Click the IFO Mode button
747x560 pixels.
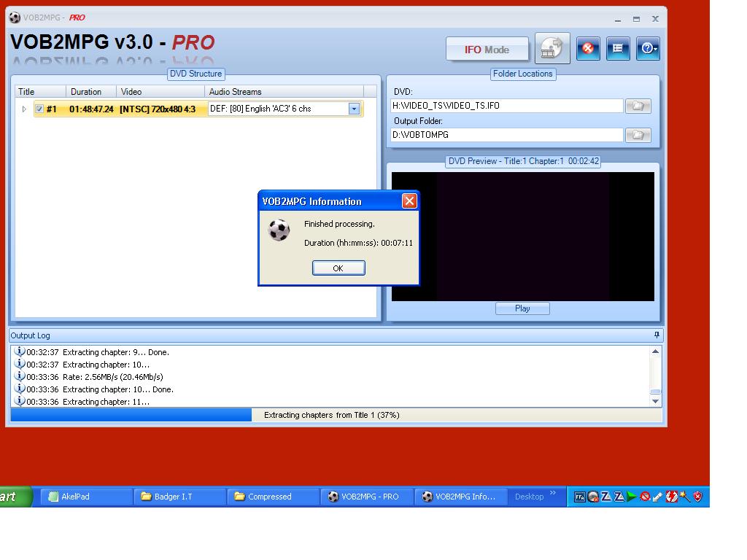[487, 50]
